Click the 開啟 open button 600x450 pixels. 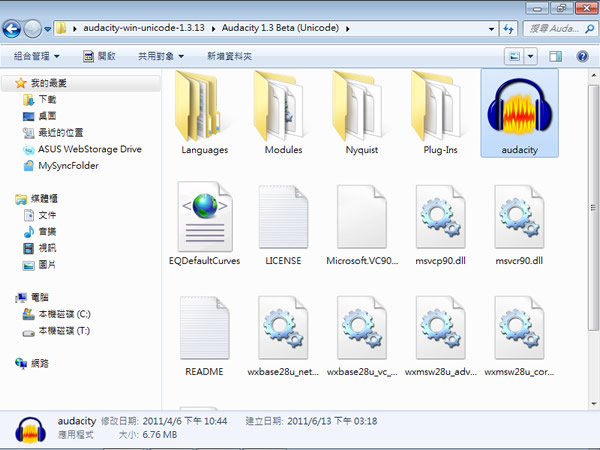click(99, 56)
